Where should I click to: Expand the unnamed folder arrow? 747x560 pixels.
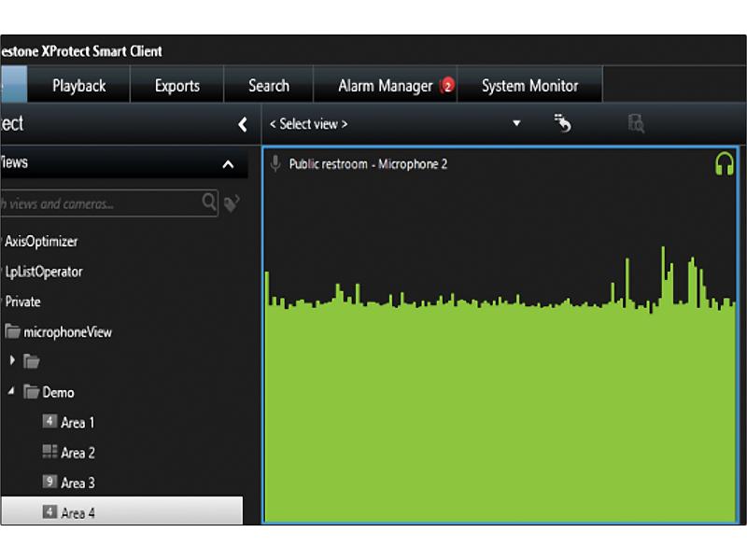12,360
